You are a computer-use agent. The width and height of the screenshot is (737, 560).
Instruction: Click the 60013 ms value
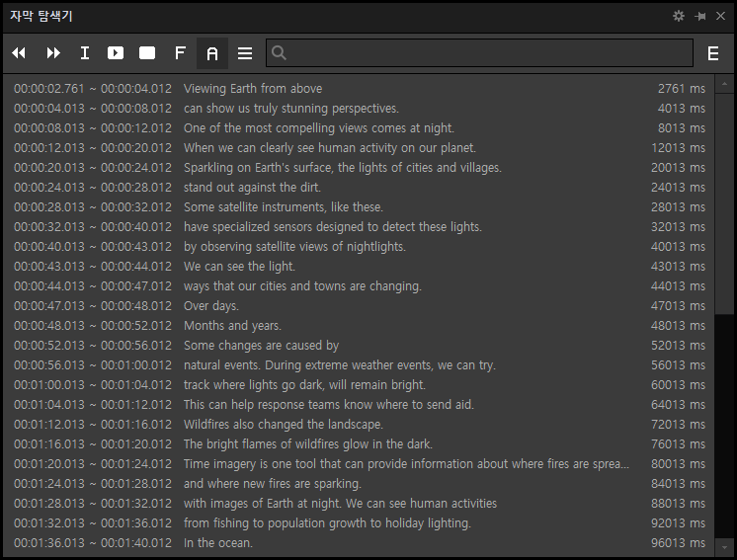(679, 385)
